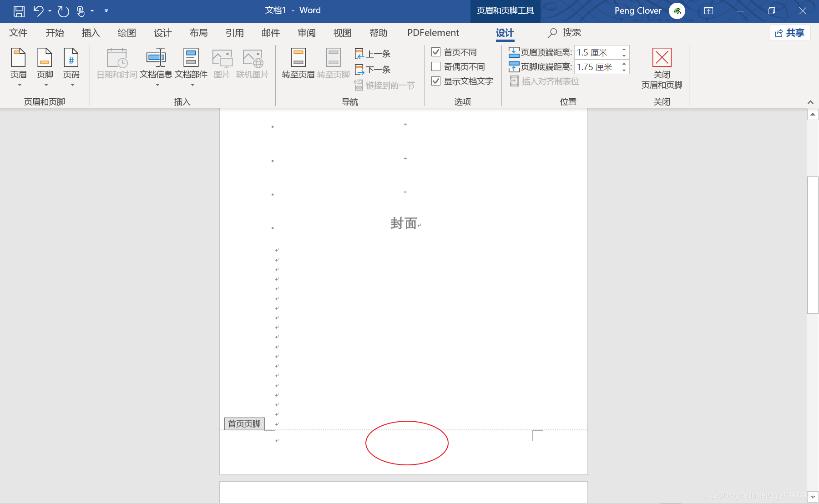Click the scrollbar up arrow
819x504 pixels.
click(x=813, y=114)
